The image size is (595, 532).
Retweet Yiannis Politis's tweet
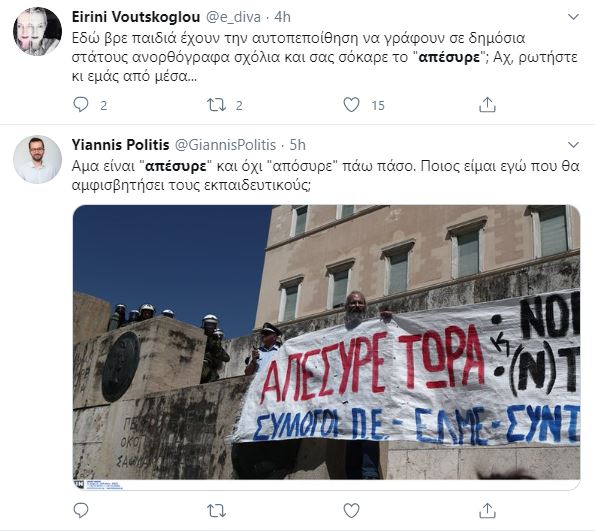[216, 511]
